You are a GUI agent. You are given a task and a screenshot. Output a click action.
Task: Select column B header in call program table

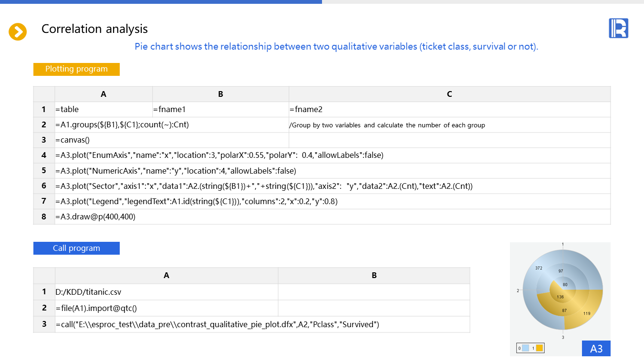[374, 275]
